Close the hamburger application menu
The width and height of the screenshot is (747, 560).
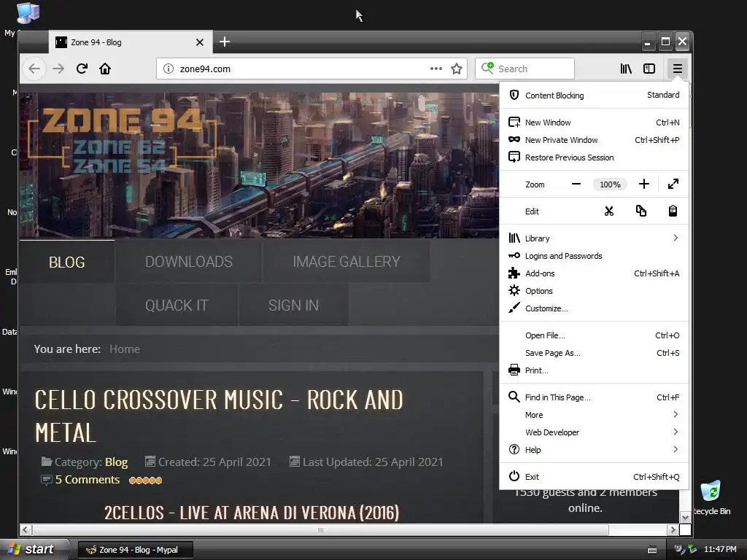[677, 69]
